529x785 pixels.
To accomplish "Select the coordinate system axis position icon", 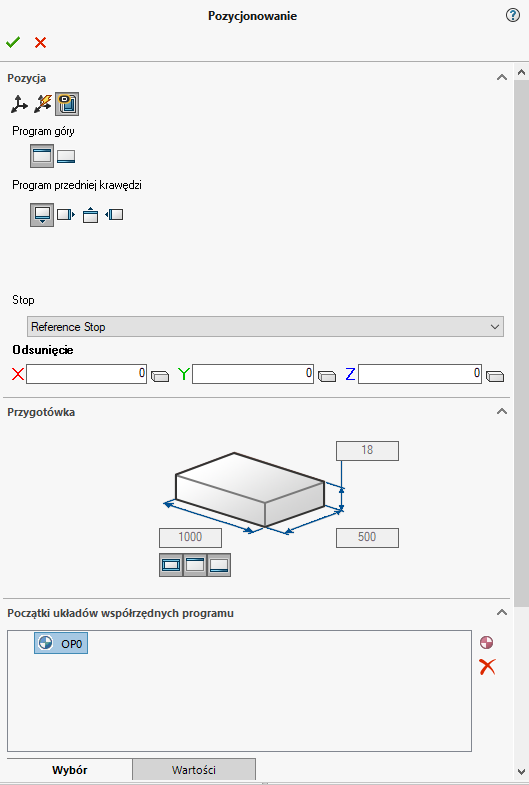I will pyautogui.click(x=19, y=104).
